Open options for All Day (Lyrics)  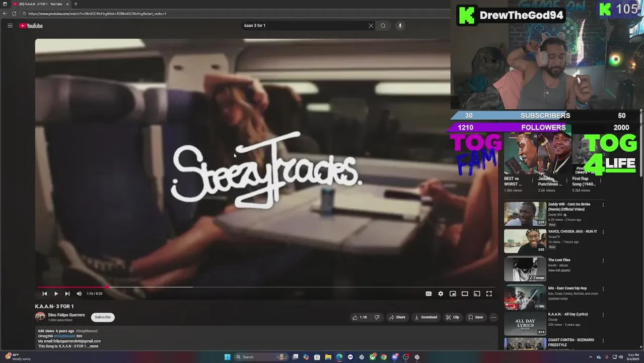[603, 315]
